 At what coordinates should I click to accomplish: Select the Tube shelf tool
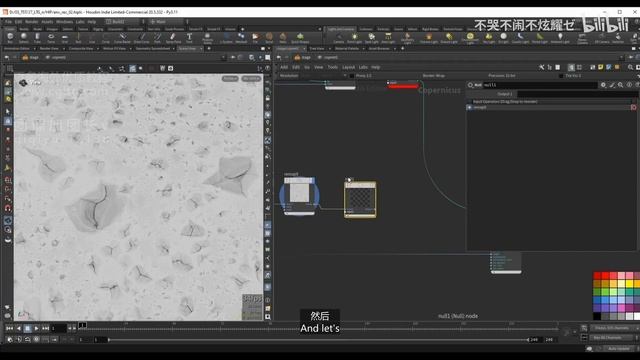37,38
